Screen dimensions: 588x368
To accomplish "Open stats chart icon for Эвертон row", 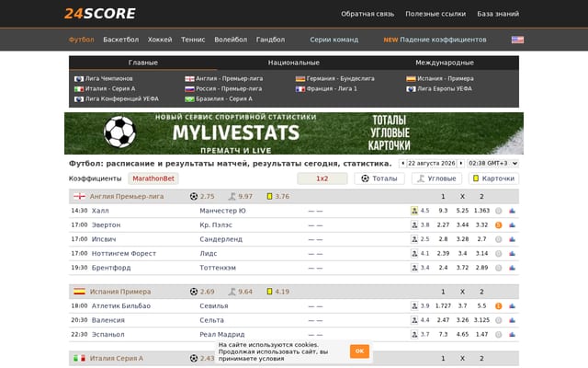I will (513, 225).
